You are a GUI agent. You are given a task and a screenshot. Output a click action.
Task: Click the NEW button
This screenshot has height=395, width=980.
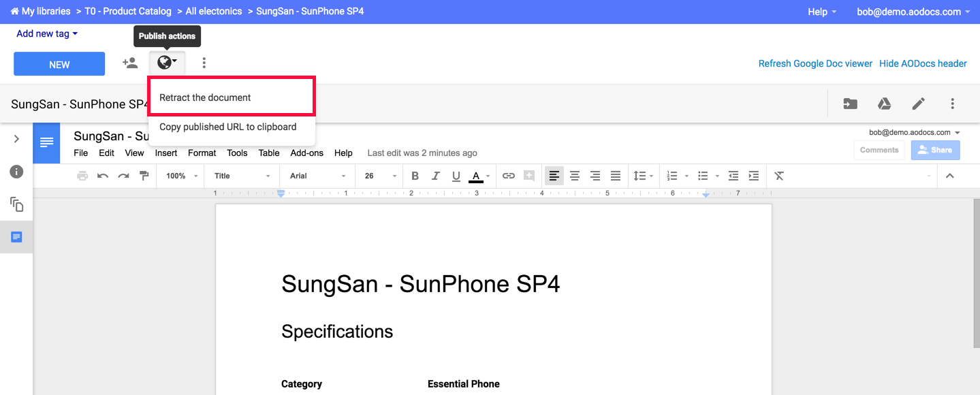[59, 64]
